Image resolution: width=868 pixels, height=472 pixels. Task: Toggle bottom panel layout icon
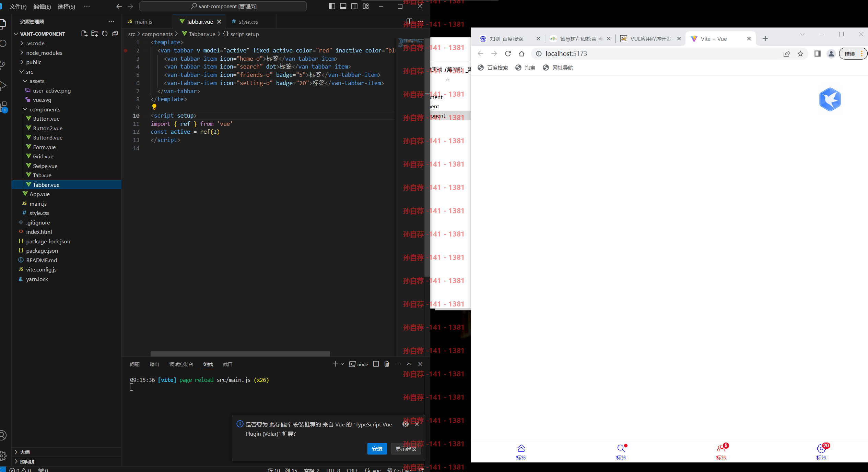tap(343, 6)
